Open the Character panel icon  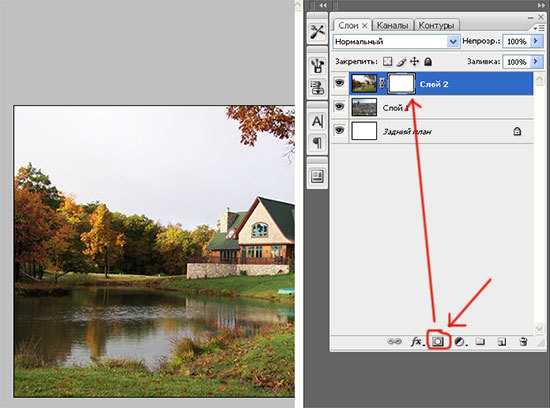point(317,121)
